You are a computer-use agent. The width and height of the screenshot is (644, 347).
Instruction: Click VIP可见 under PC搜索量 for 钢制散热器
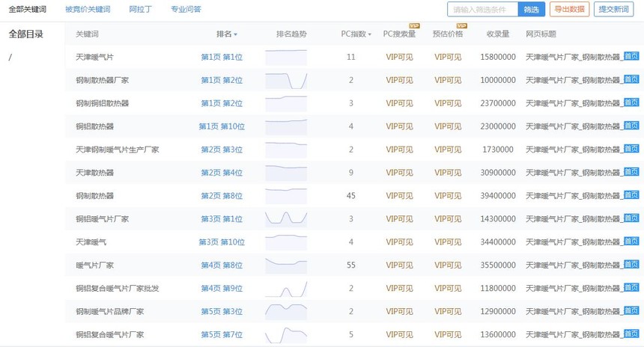tap(399, 196)
